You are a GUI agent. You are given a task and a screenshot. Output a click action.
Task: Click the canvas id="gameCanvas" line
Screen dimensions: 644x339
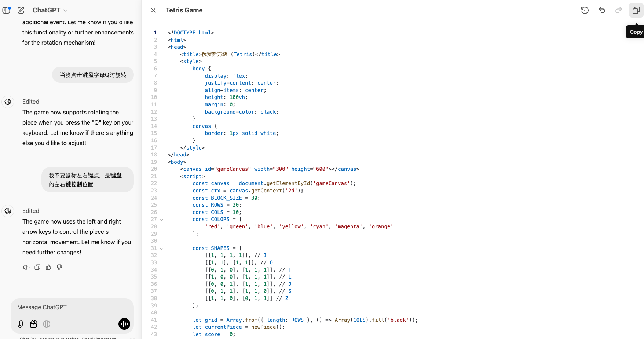click(270, 169)
